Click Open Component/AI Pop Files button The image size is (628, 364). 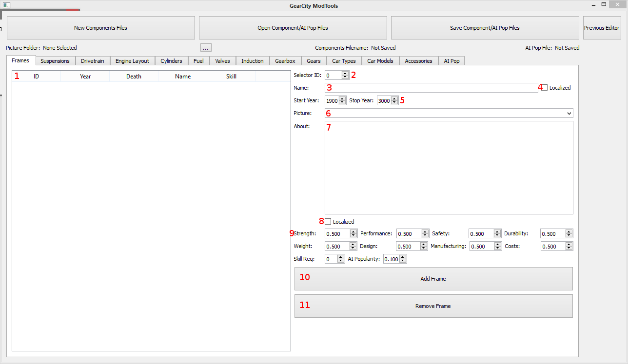pos(293,28)
